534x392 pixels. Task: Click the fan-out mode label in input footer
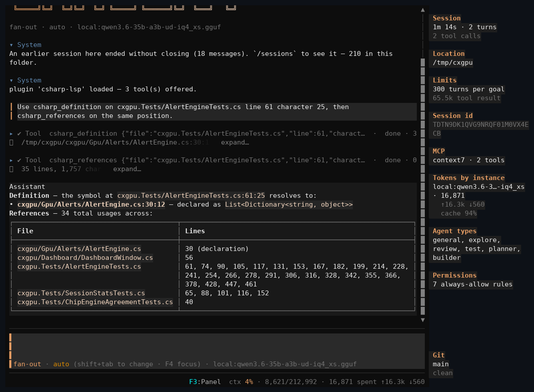click(x=28, y=364)
